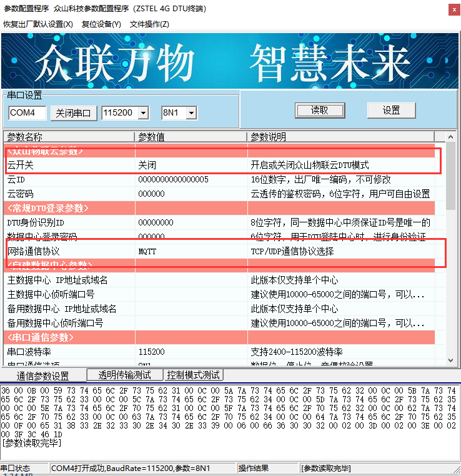Click the 关闭串口 button
Viewport: 461px width, 476px height.
74,113
